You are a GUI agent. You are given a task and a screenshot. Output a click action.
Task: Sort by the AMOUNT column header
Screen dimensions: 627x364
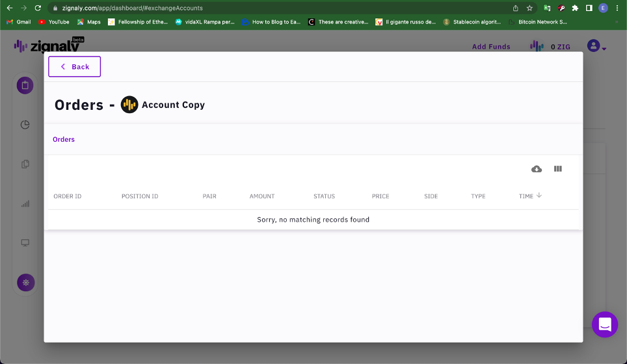(262, 196)
